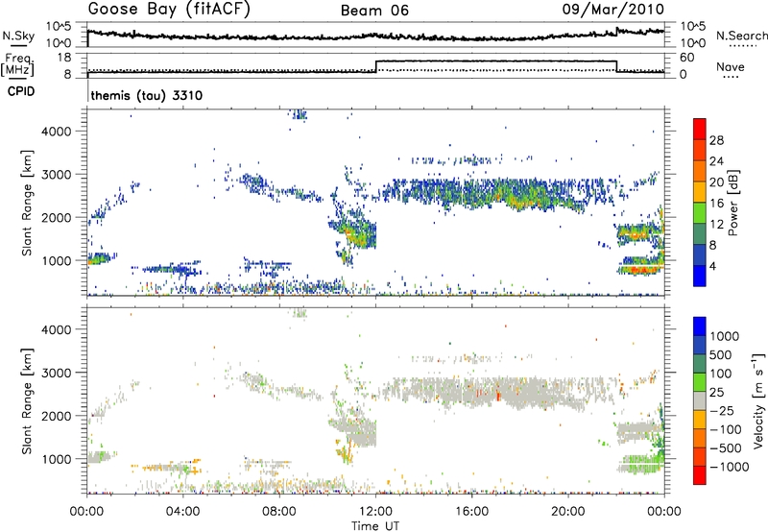The width and height of the screenshot is (768, 532).
Task: Click 'Slant Range [km]' label of Velocity panel
Action: pyautogui.click(x=27, y=400)
